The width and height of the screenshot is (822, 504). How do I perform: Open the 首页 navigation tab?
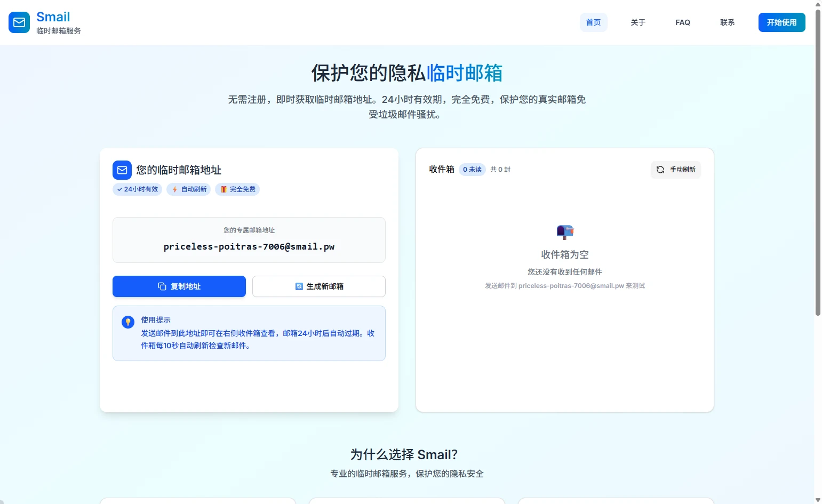point(593,22)
